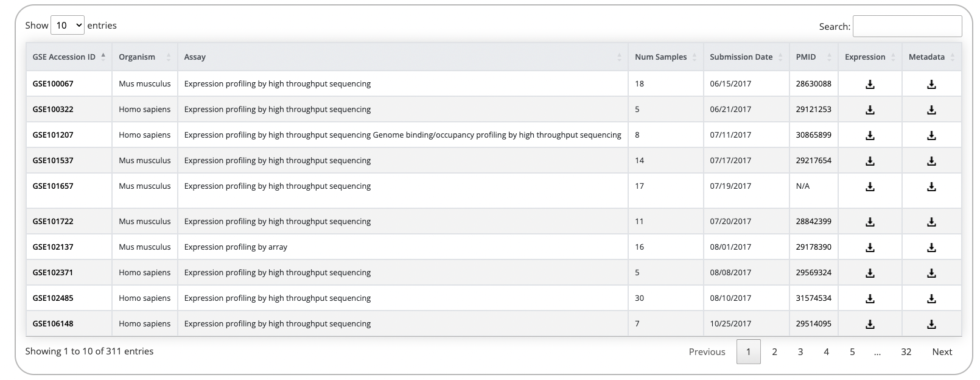Download expression data for GSE101657

(870, 187)
